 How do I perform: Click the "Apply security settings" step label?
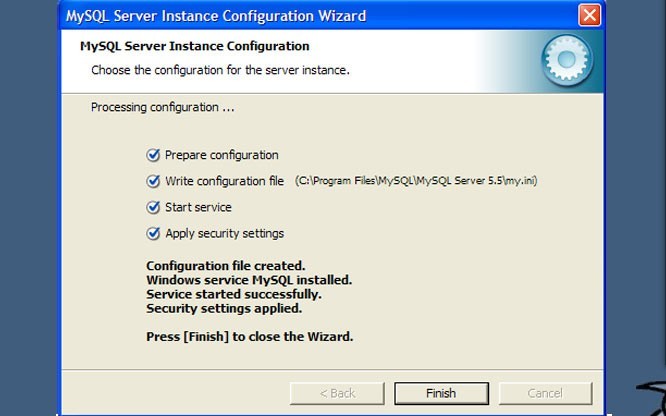click(x=224, y=233)
